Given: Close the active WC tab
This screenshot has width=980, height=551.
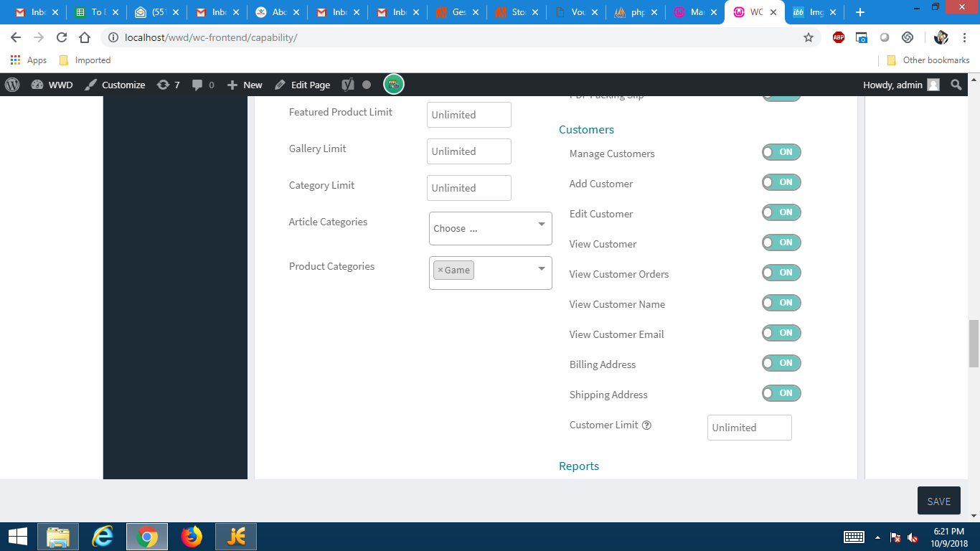Looking at the screenshot, I should coord(775,12).
